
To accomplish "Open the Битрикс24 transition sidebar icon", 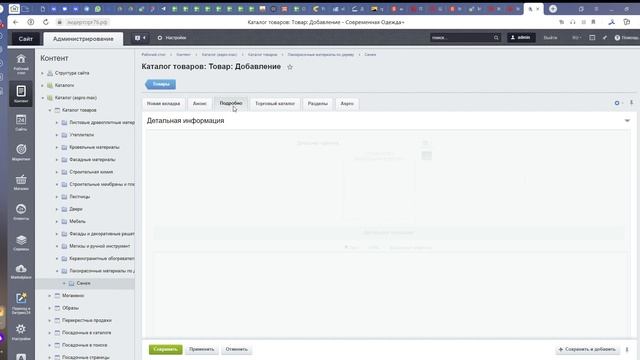I will 21,303.
